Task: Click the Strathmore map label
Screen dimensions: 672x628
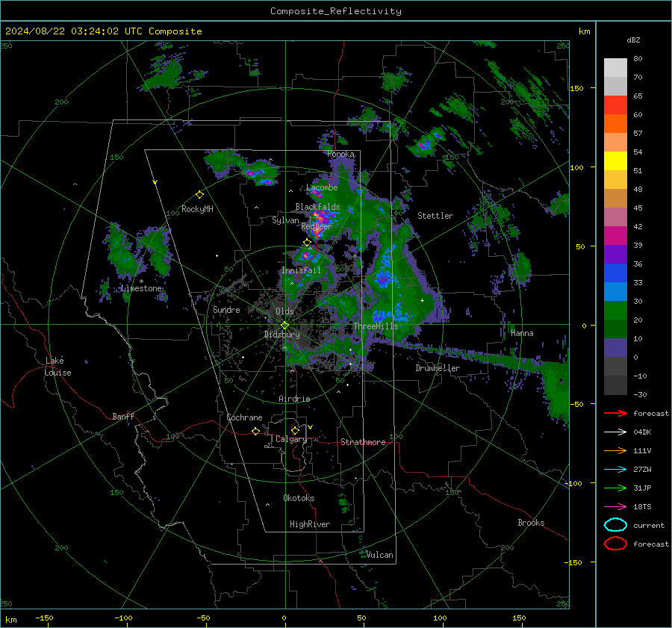Action: [363, 442]
